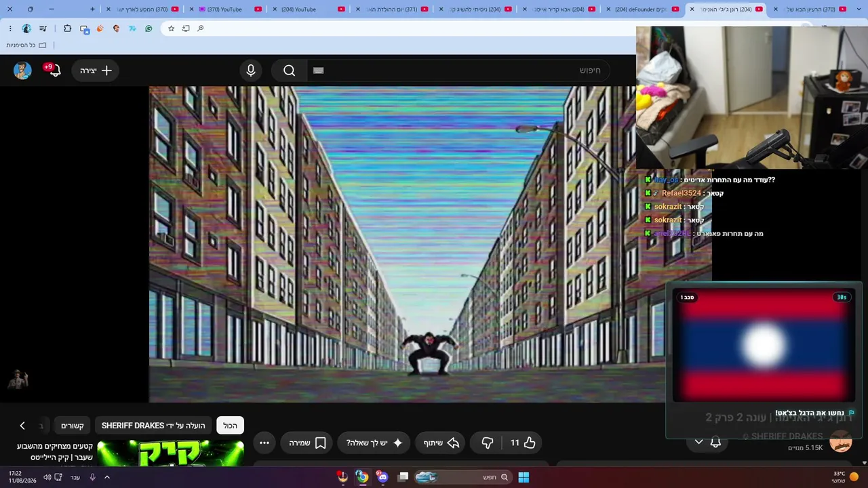This screenshot has height=488, width=868.
Task: Share the video (שיתוף)
Action: click(441, 443)
